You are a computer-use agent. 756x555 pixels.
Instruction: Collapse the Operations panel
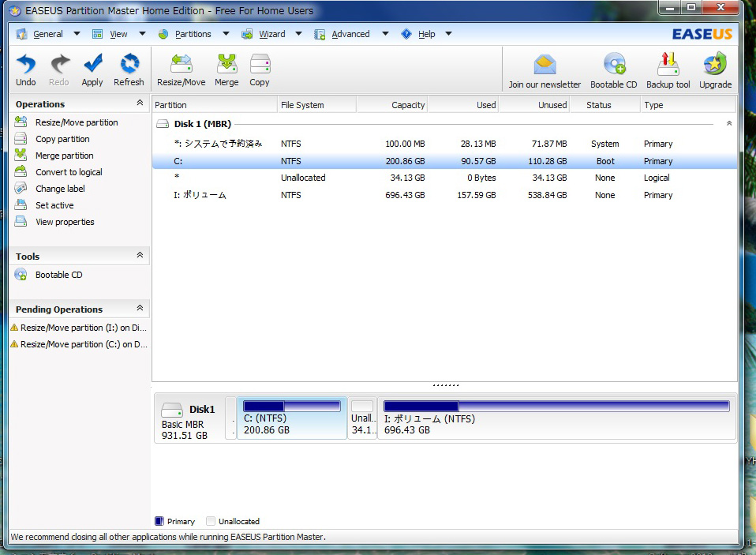coord(140,103)
